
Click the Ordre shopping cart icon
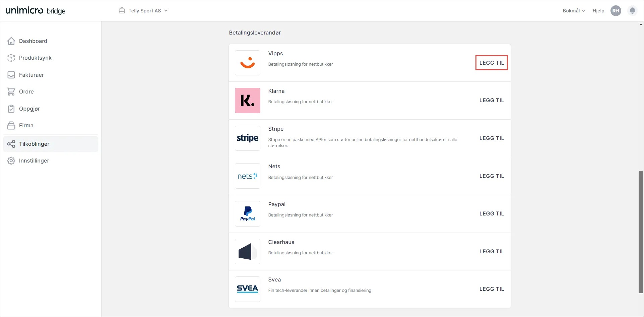(x=11, y=91)
